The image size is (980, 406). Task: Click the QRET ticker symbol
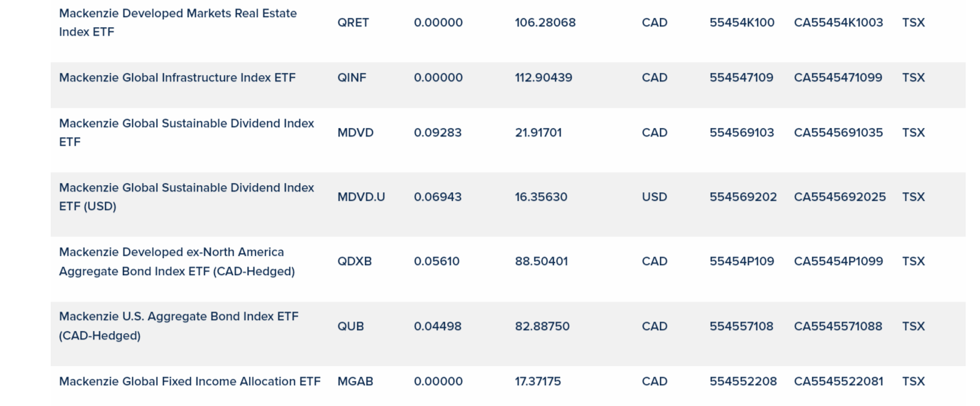click(x=354, y=23)
